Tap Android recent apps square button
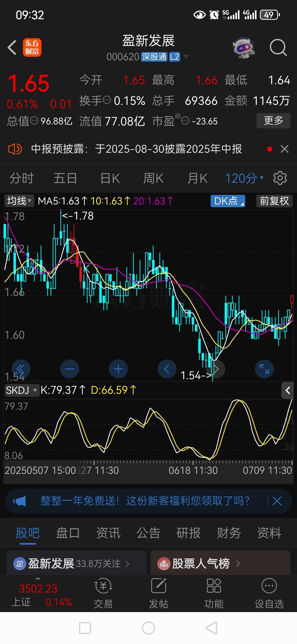Viewport: 297px width, 644px height. 85,628
